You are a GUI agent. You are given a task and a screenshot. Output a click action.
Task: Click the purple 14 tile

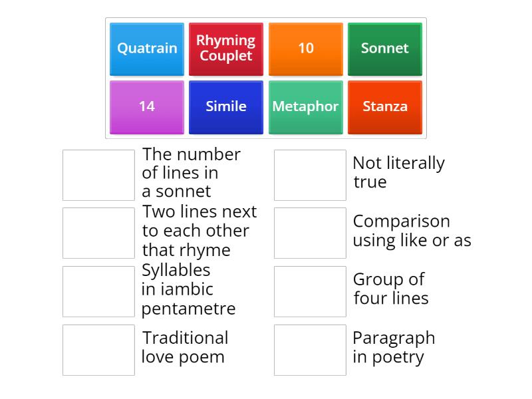coord(147,107)
